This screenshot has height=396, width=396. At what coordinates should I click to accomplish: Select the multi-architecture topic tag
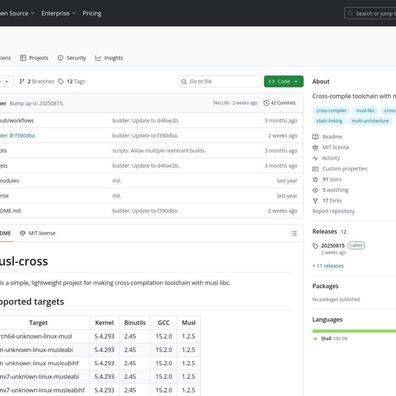[370, 121]
